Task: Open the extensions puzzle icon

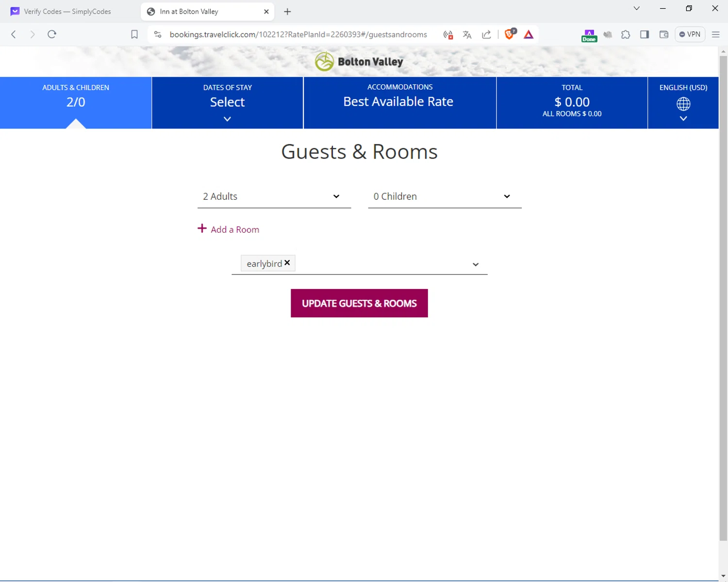Action: point(626,34)
